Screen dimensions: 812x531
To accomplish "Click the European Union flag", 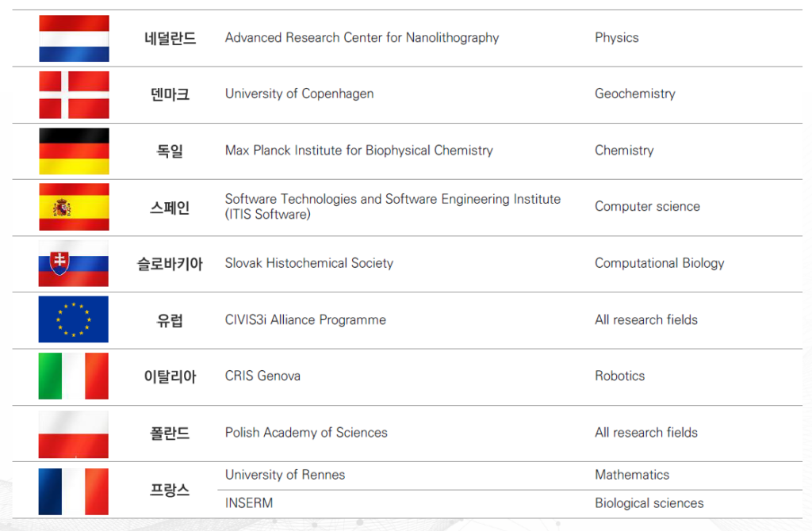I will [74, 319].
